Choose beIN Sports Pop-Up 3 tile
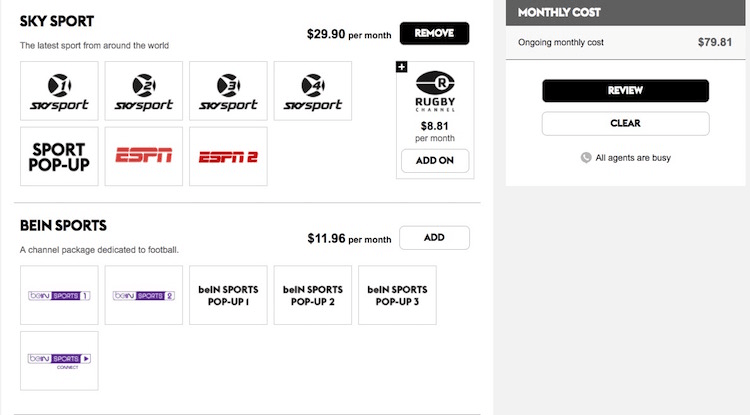 tap(397, 295)
